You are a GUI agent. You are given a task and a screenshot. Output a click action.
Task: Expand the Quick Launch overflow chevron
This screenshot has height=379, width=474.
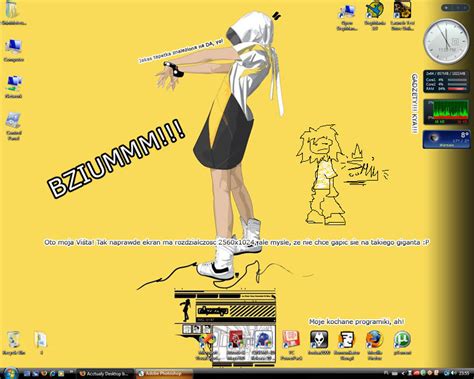click(x=71, y=372)
